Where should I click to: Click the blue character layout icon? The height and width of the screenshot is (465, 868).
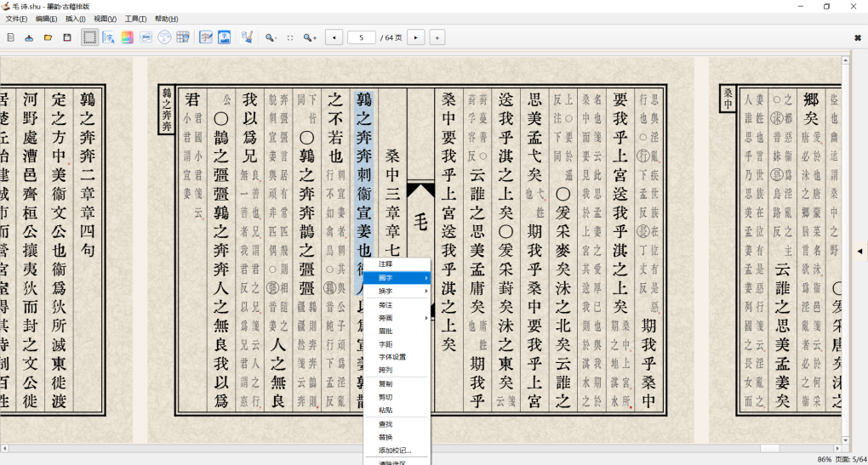(x=224, y=37)
